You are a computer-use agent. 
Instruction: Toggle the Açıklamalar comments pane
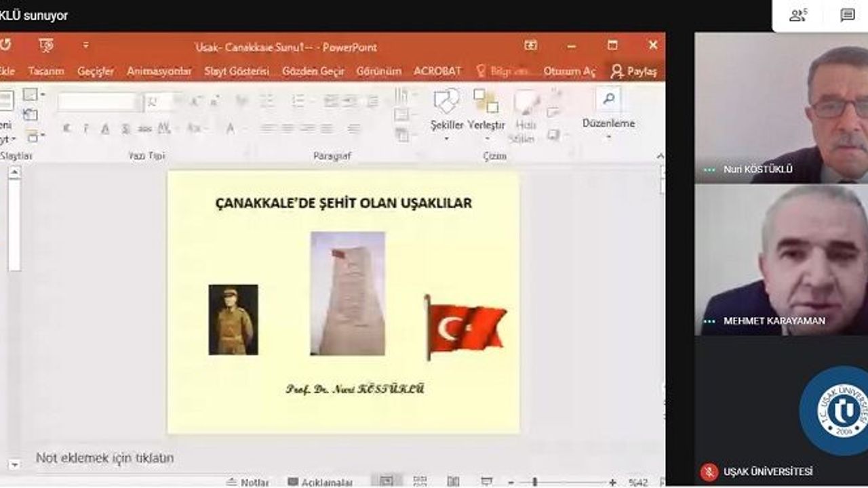(320, 482)
